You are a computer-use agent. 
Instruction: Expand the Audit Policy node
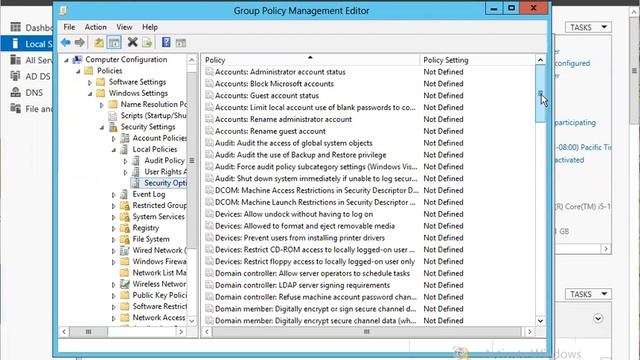point(125,161)
